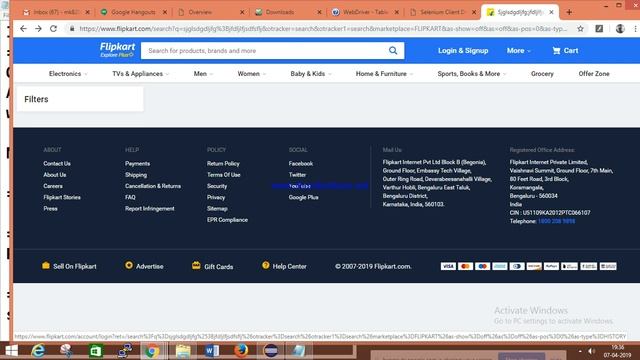Screen dimensions: 640x360
Task: Open Cancellation & Returns link
Action: coord(153,186)
